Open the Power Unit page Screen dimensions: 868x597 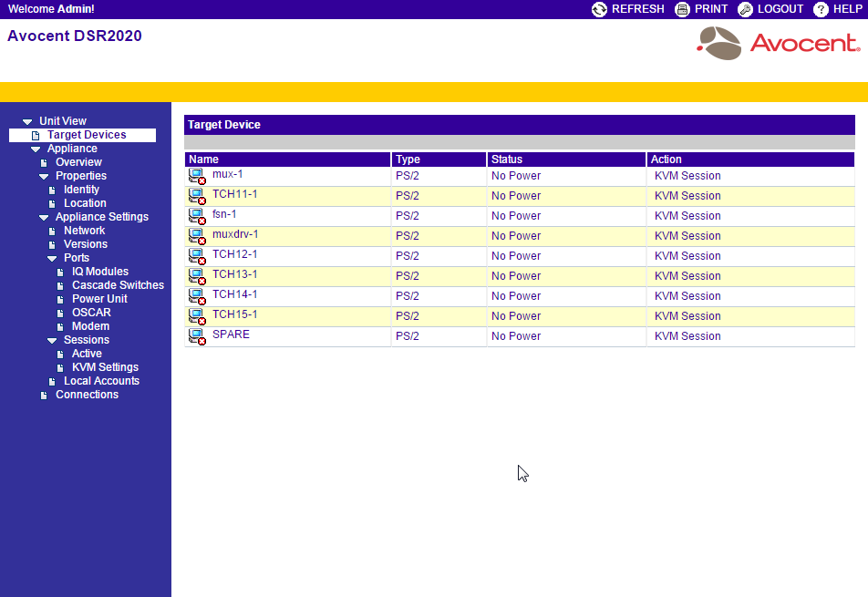(99, 299)
